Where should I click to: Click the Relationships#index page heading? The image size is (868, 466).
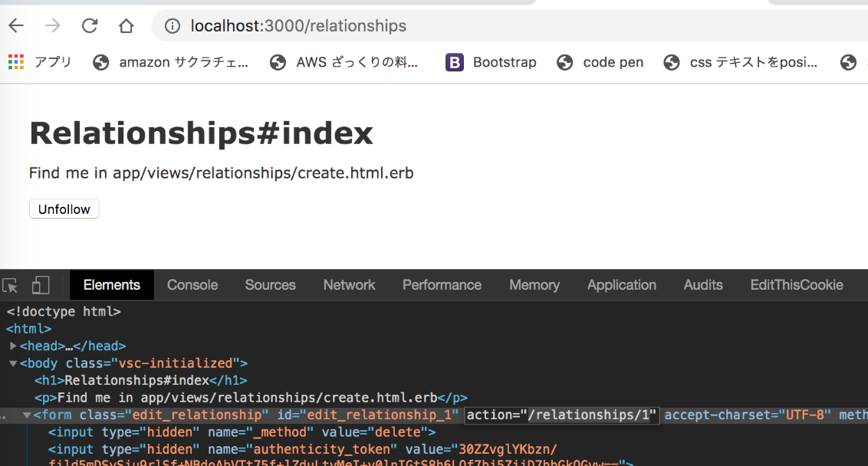pos(202,133)
